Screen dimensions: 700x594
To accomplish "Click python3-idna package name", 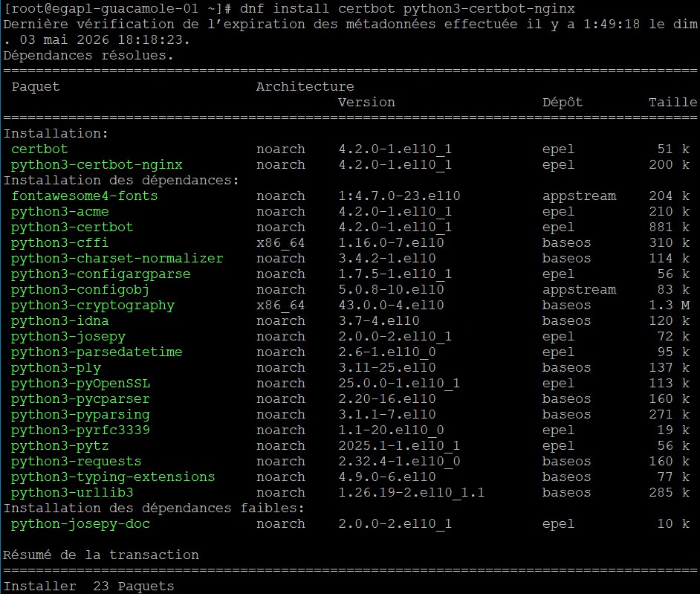I will point(60,321).
